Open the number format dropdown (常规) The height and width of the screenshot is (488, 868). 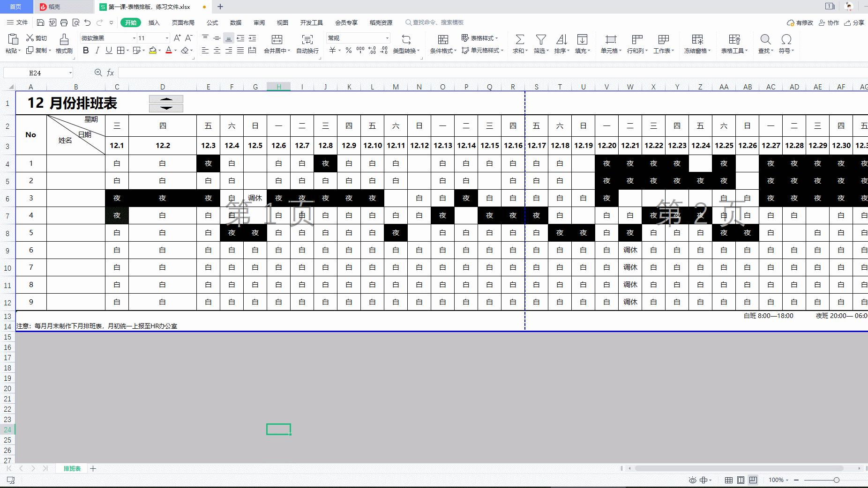point(387,38)
